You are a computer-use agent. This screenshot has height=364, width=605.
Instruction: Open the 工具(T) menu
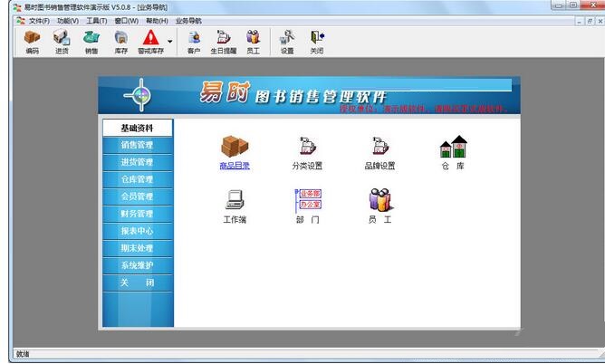click(97, 21)
